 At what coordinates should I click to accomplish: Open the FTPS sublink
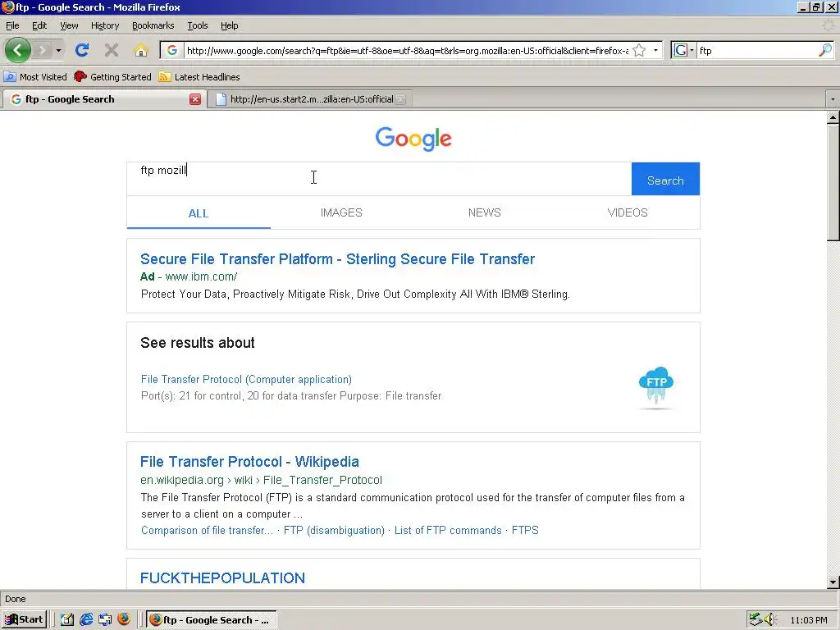pos(525,531)
